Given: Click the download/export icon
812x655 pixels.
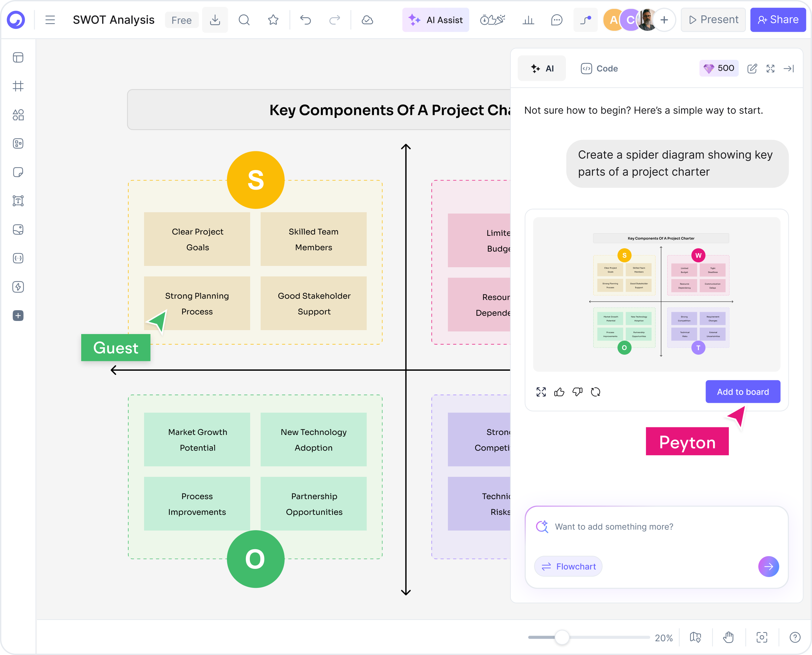Looking at the screenshot, I should pos(215,20).
